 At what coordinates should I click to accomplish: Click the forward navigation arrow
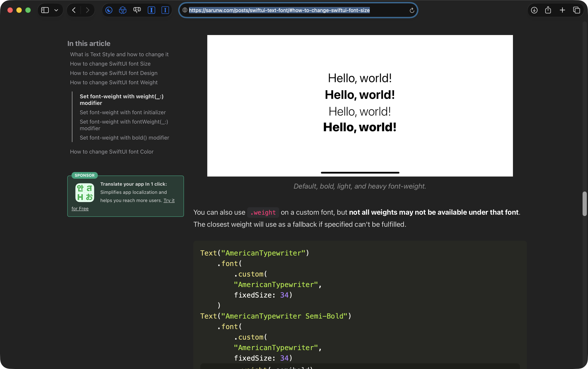(87, 10)
